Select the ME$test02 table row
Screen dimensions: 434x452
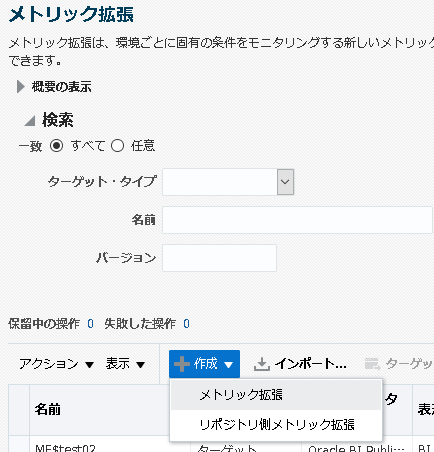click(x=221, y=446)
